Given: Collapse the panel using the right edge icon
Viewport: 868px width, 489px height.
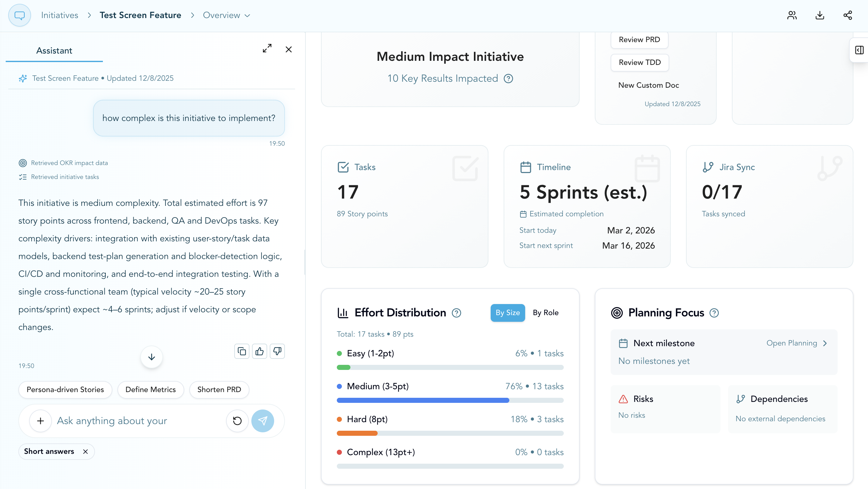Looking at the screenshot, I should pyautogui.click(x=859, y=50).
